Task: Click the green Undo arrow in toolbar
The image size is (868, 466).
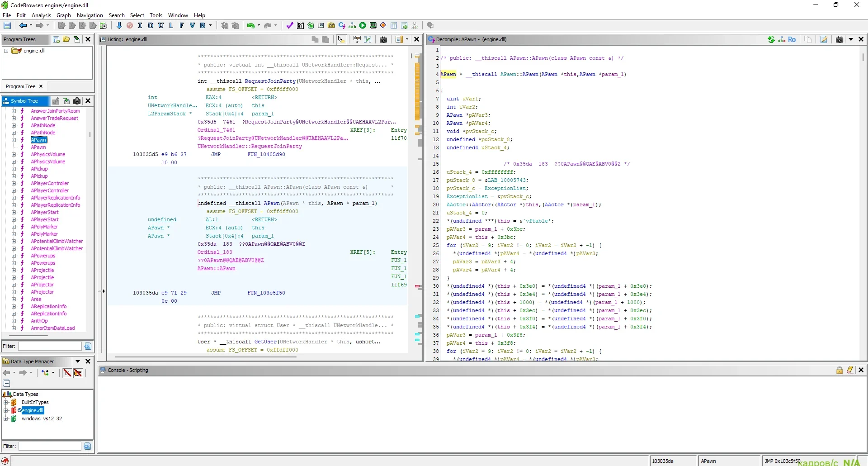Action: tap(250, 26)
